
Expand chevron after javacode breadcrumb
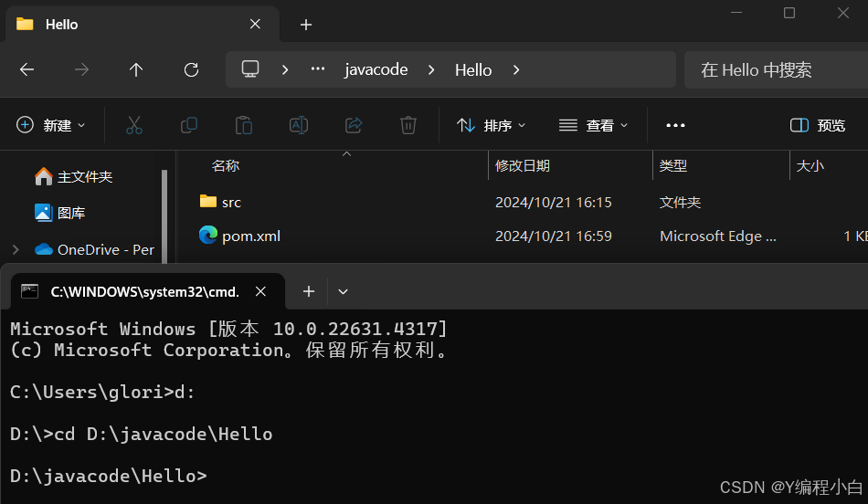click(431, 69)
